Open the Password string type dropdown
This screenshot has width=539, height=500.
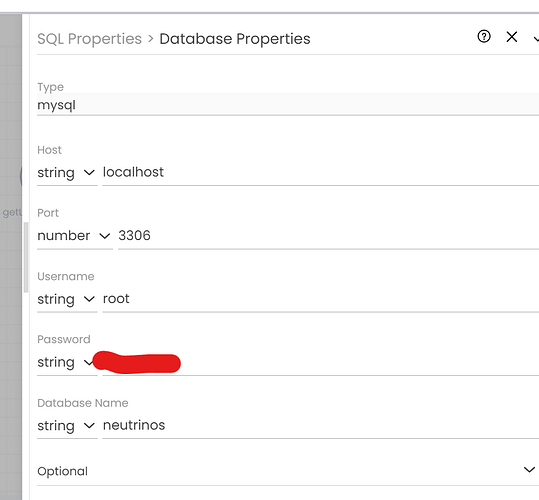click(67, 362)
